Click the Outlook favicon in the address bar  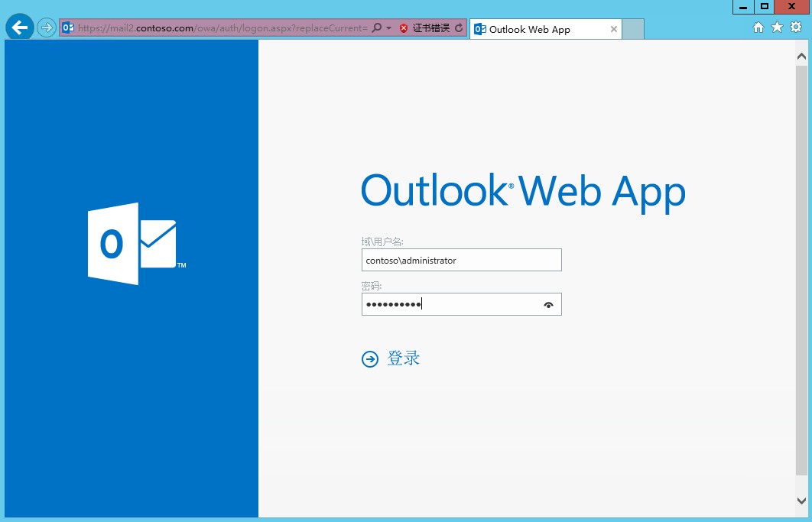pyautogui.click(x=68, y=28)
